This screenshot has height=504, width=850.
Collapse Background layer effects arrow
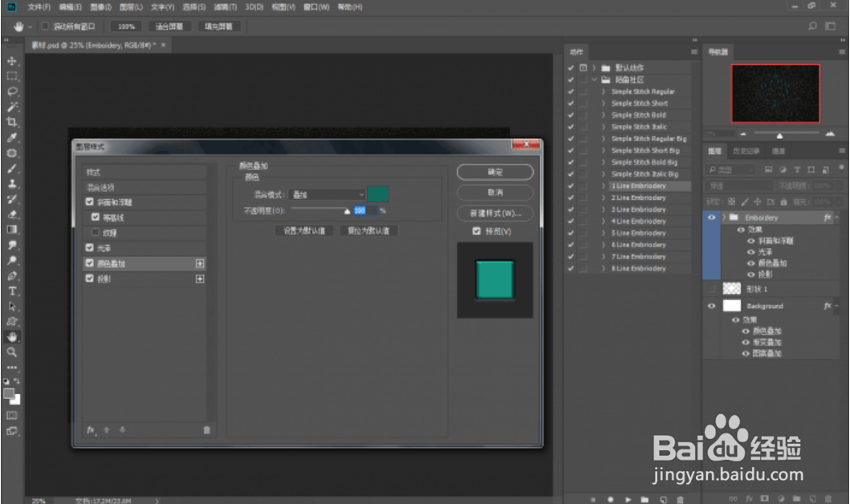point(837,306)
